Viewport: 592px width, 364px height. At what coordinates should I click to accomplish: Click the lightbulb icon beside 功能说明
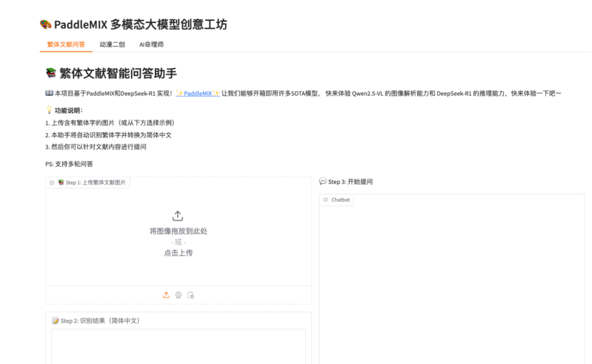coord(49,110)
